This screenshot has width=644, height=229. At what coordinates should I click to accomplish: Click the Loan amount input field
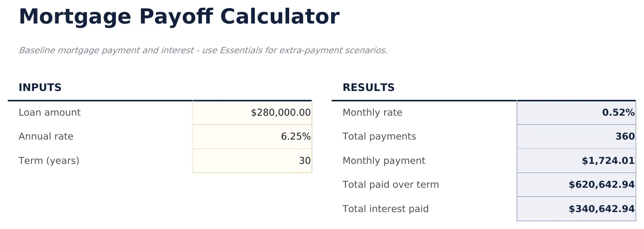pyautogui.click(x=252, y=113)
